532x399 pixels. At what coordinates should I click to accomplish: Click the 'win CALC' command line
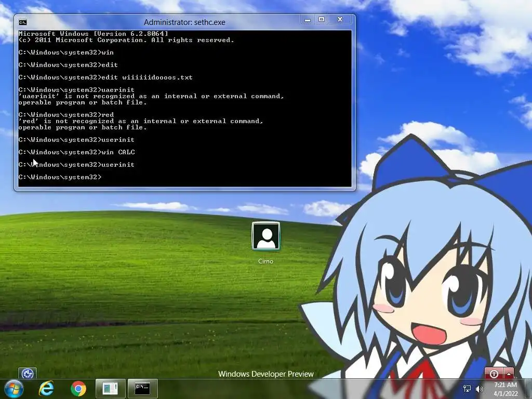77,152
